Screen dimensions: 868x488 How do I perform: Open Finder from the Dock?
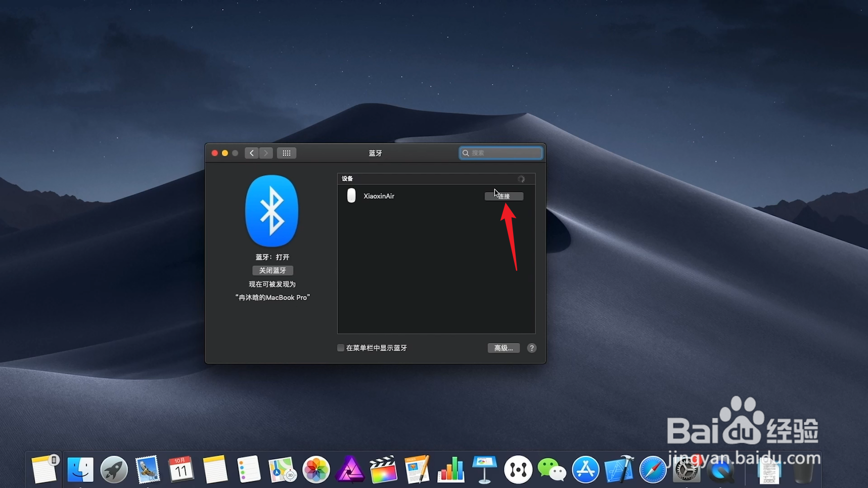[x=80, y=469]
